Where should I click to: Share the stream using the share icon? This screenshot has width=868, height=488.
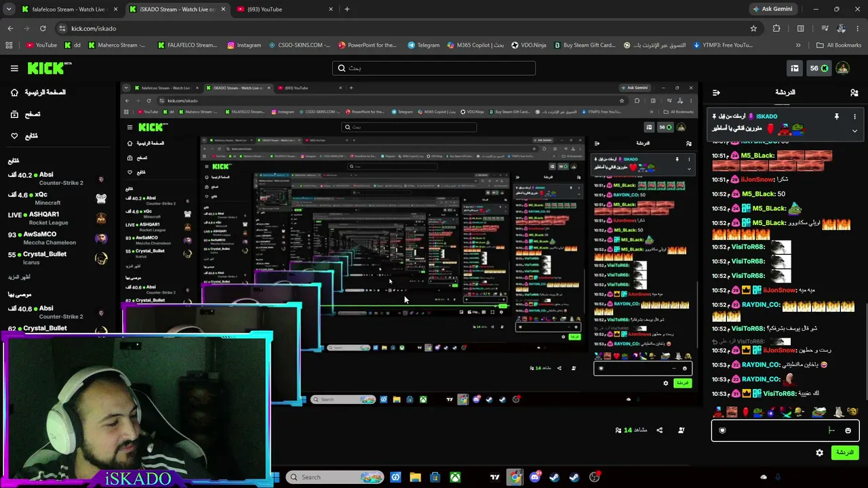coord(659,430)
